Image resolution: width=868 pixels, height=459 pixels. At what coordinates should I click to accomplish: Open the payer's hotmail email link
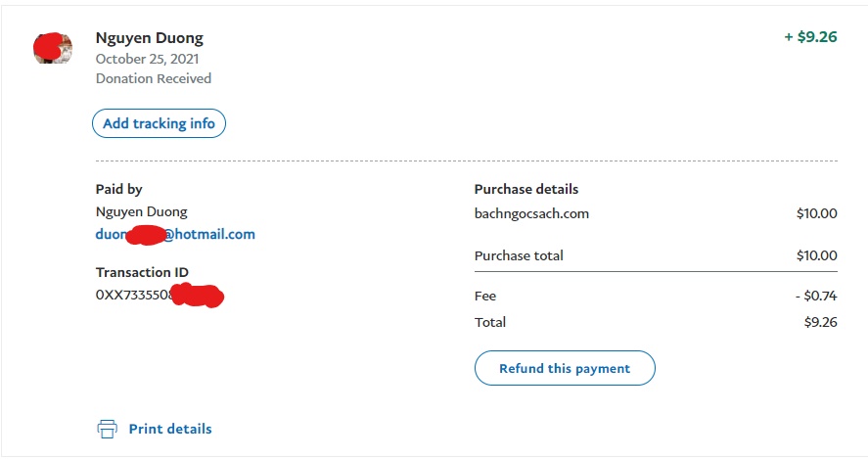click(x=175, y=235)
